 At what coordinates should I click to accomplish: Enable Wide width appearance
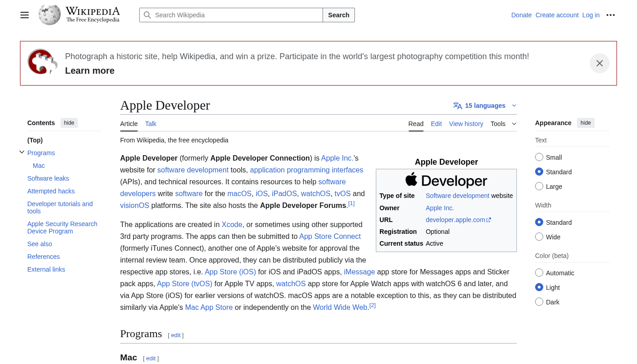(539, 237)
